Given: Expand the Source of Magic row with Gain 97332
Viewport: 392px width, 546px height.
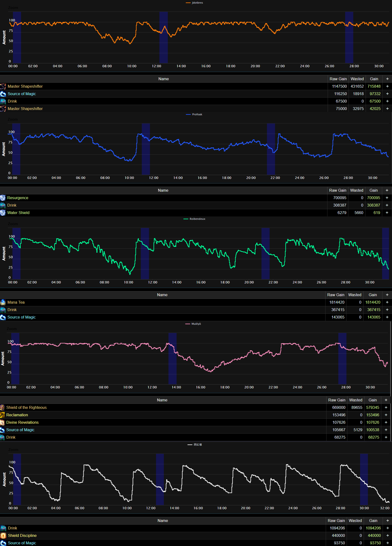Looking at the screenshot, I should coord(387,94).
